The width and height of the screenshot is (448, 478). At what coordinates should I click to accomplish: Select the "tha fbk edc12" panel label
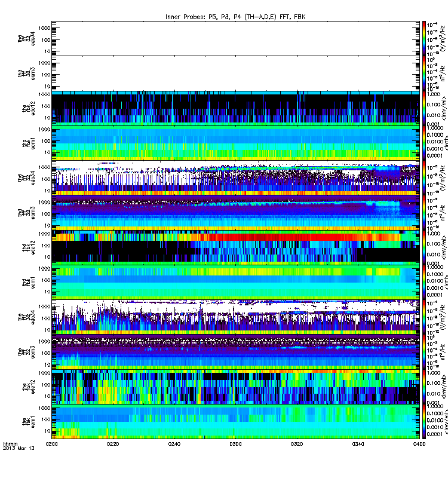click(x=29, y=108)
